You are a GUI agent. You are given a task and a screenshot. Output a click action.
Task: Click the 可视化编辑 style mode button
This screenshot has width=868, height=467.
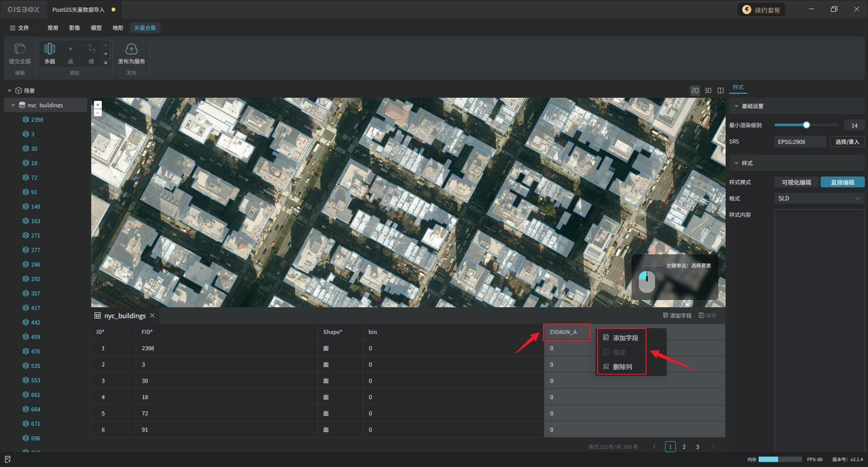tap(796, 182)
